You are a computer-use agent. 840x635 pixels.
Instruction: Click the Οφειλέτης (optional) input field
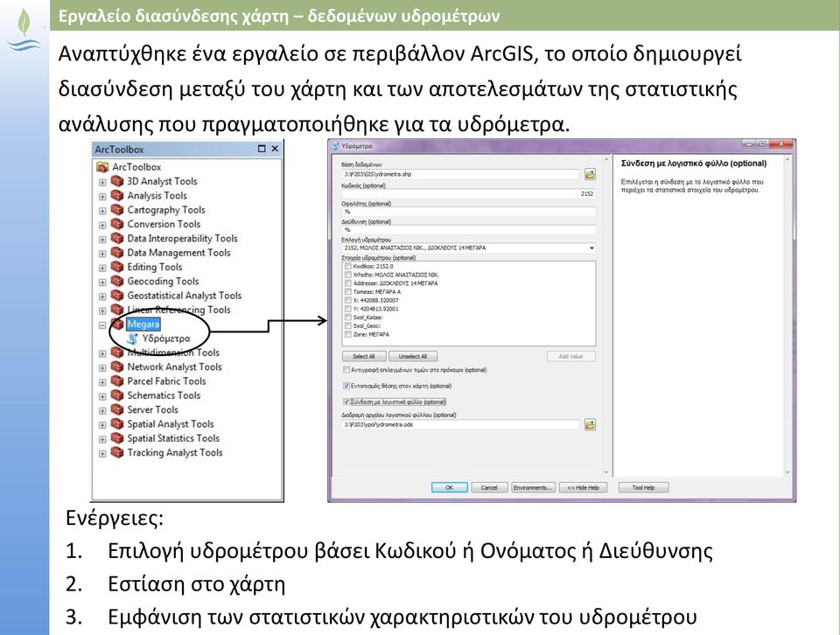click(469, 212)
